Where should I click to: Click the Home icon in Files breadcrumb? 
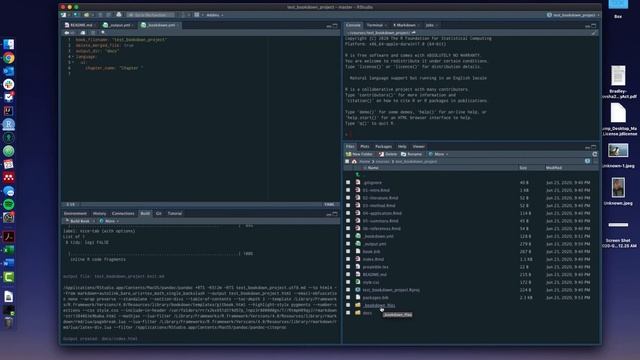(354, 162)
